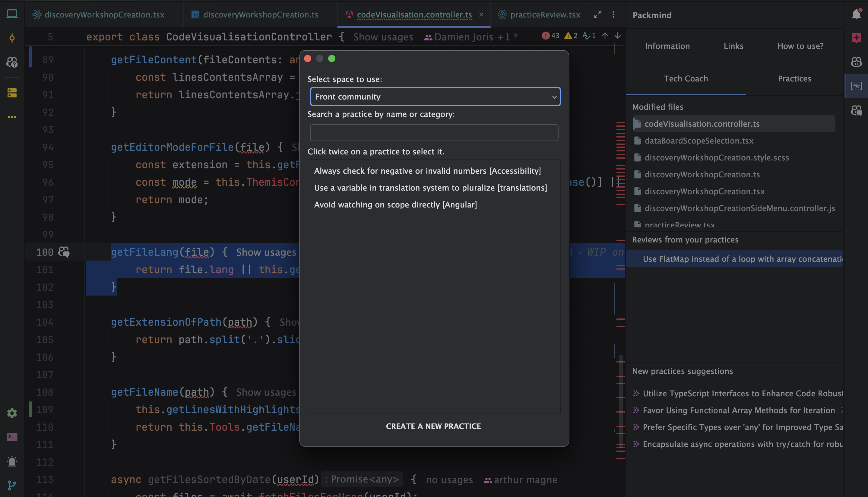Click Show usages hint beside getFileName
The width and height of the screenshot is (868, 497).
click(266, 392)
